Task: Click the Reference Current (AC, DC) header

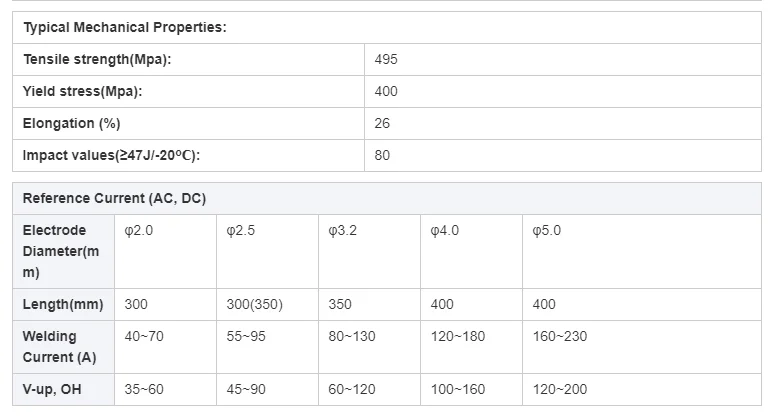Action: click(115, 198)
